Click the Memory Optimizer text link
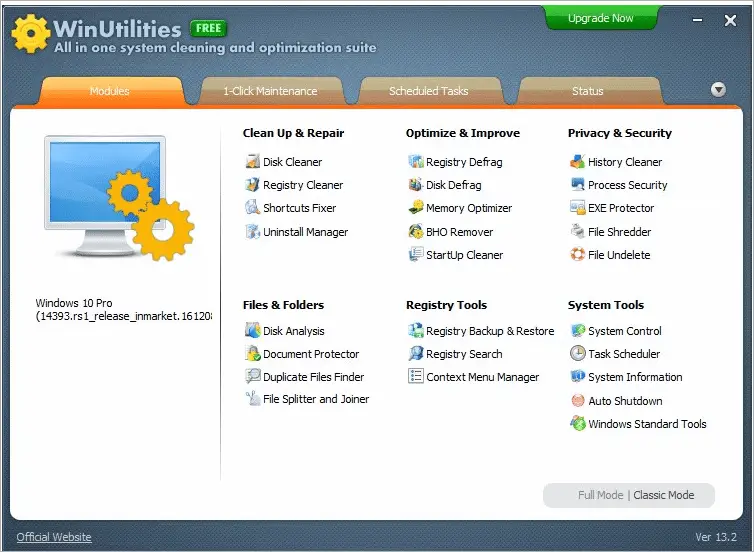This screenshot has height=552, width=754. 469,208
